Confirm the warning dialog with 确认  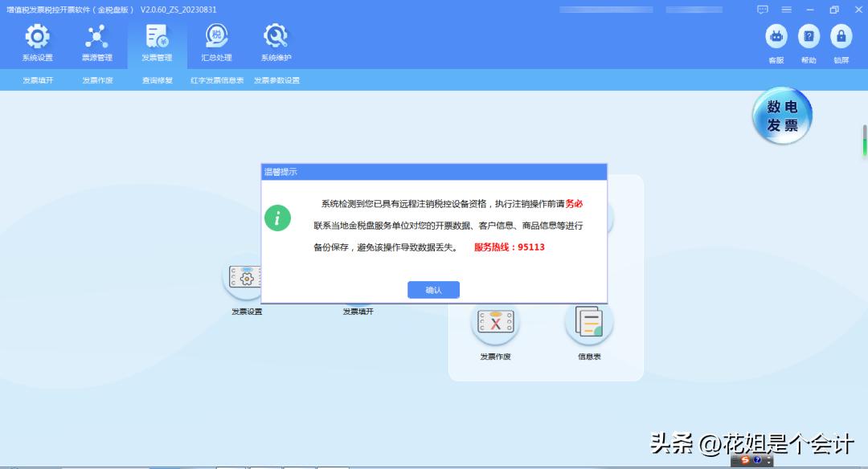tap(433, 290)
